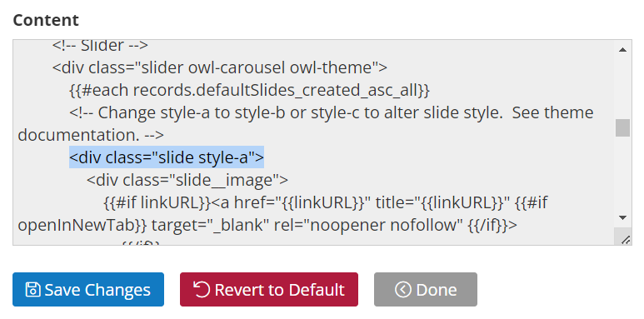Click the scrollbar up arrow in Content

[622, 50]
